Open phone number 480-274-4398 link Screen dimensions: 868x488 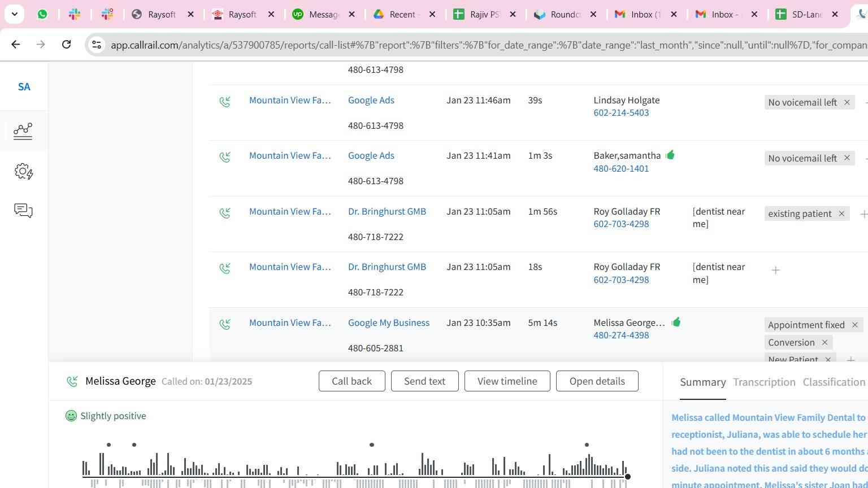point(621,335)
